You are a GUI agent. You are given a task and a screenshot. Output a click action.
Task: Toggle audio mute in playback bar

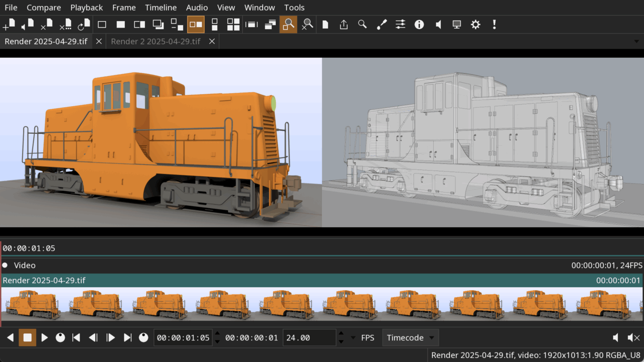(634, 338)
